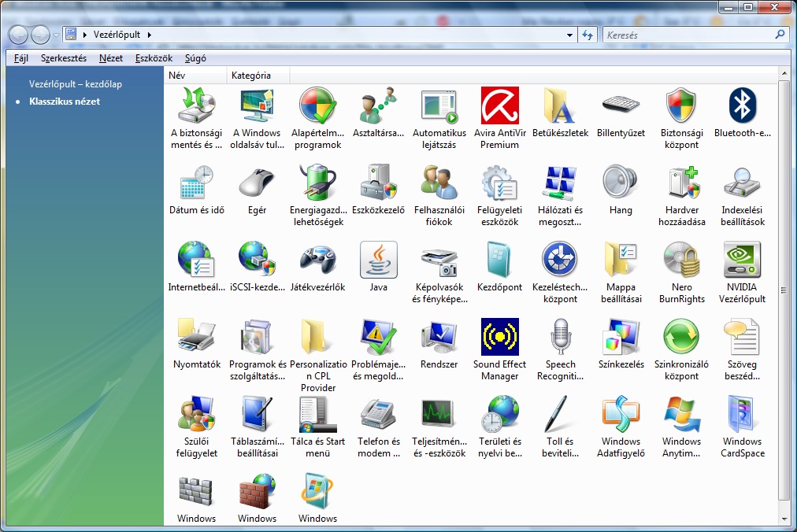
Task: Open Automatikus lejátszás icon
Action: click(x=439, y=107)
